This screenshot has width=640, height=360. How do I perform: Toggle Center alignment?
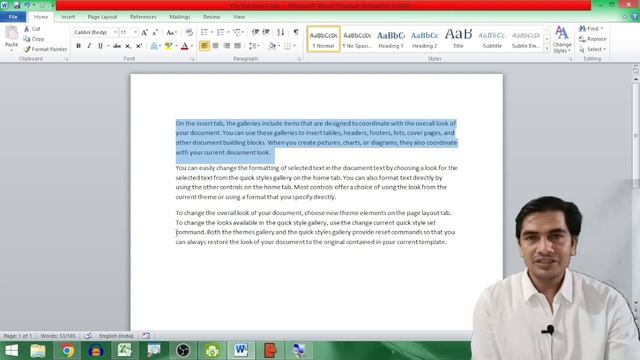[216, 46]
